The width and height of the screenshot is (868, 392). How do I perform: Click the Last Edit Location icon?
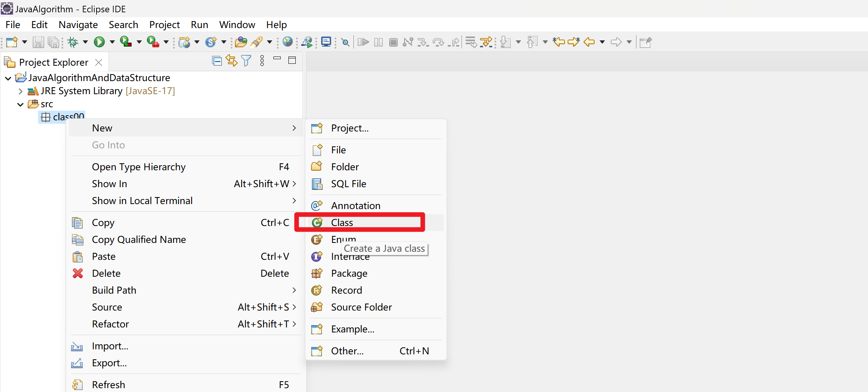coord(559,42)
